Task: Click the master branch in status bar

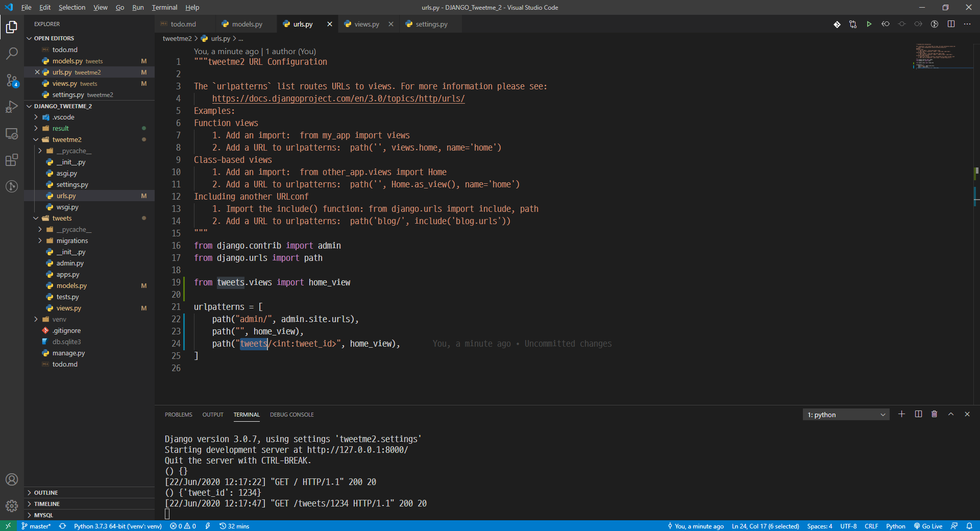Action: (x=36, y=526)
